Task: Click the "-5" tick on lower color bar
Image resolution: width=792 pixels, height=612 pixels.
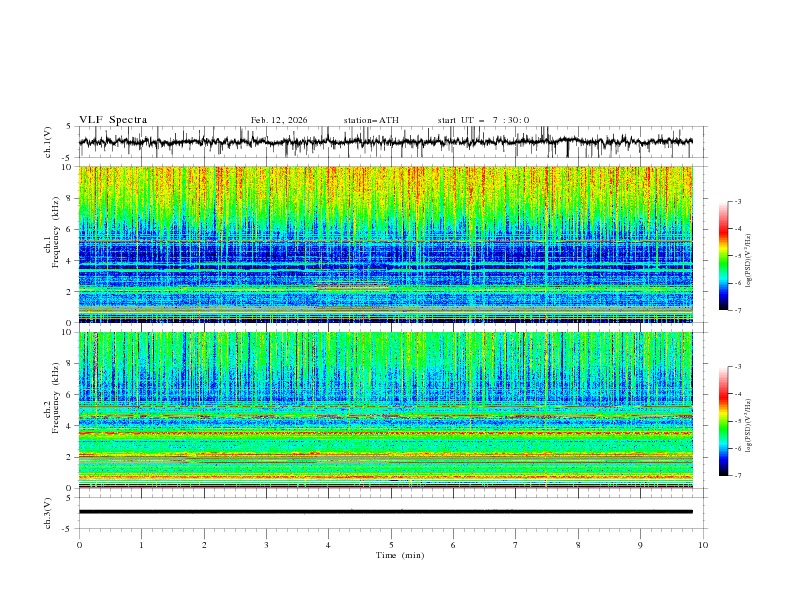Action: (737, 421)
